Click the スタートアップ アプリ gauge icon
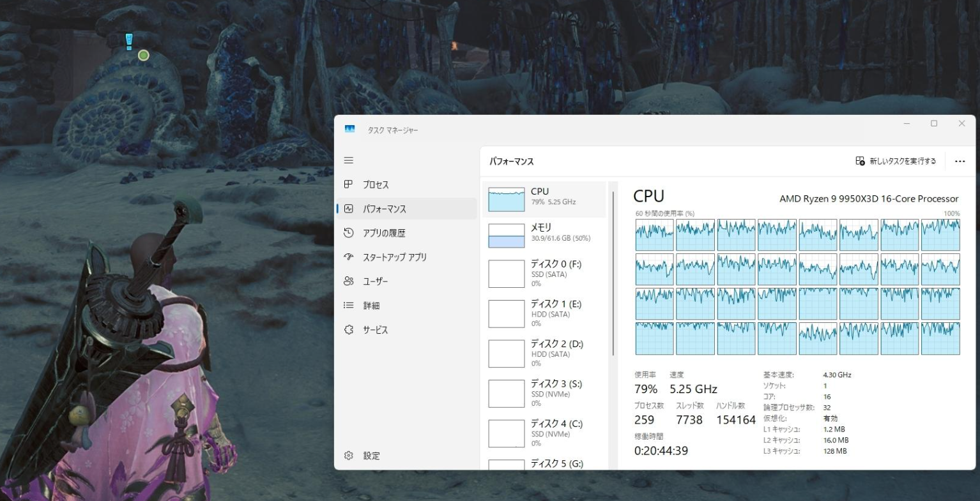Screen dimensions: 980x501 [348, 257]
